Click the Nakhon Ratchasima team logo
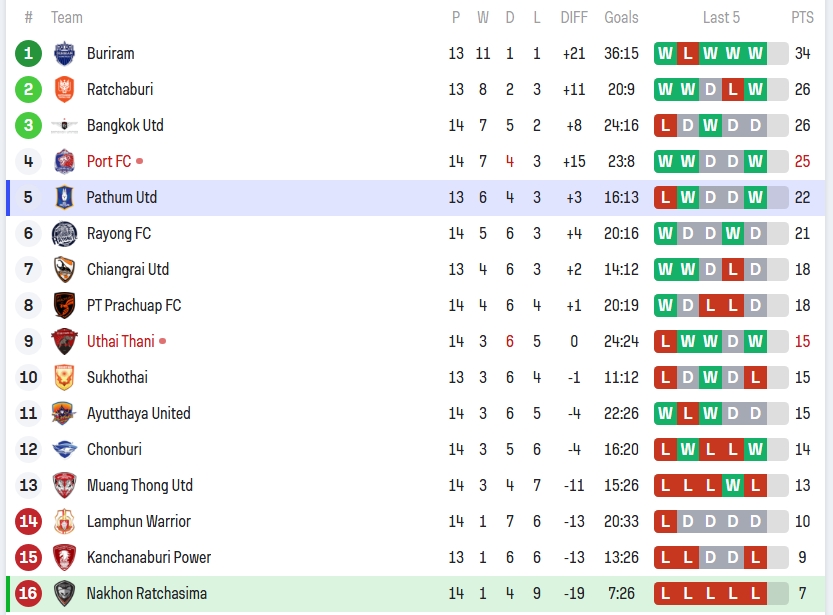 64,593
